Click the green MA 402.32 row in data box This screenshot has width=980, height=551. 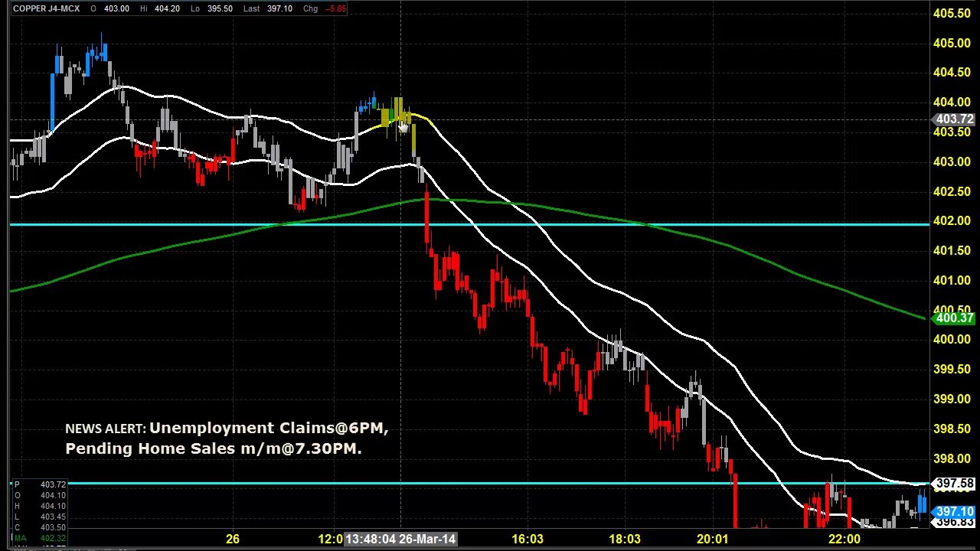pos(40,538)
